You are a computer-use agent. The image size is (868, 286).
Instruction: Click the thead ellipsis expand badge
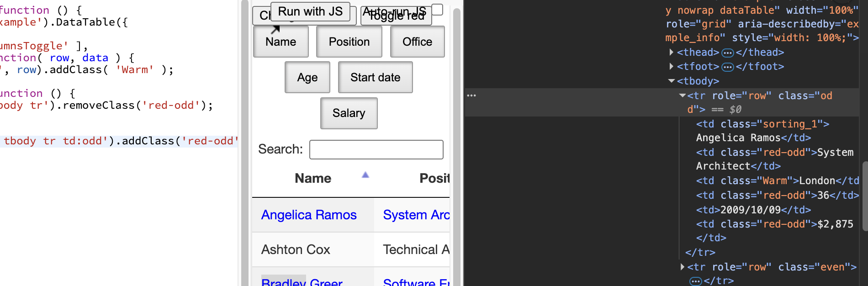727,53
